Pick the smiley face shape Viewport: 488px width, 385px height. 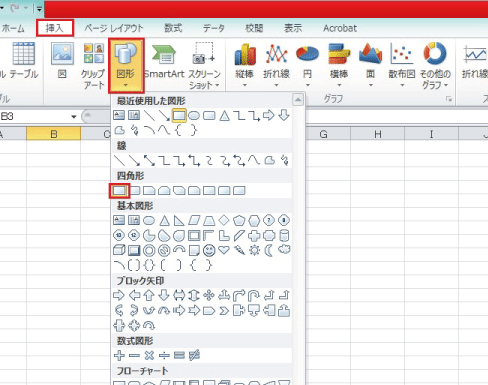click(209, 251)
